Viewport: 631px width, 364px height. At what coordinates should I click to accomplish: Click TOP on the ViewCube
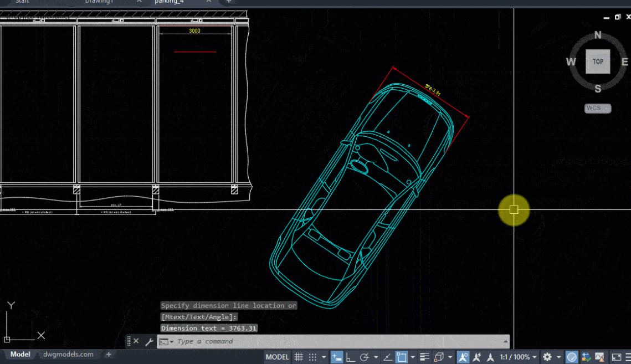click(x=598, y=61)
